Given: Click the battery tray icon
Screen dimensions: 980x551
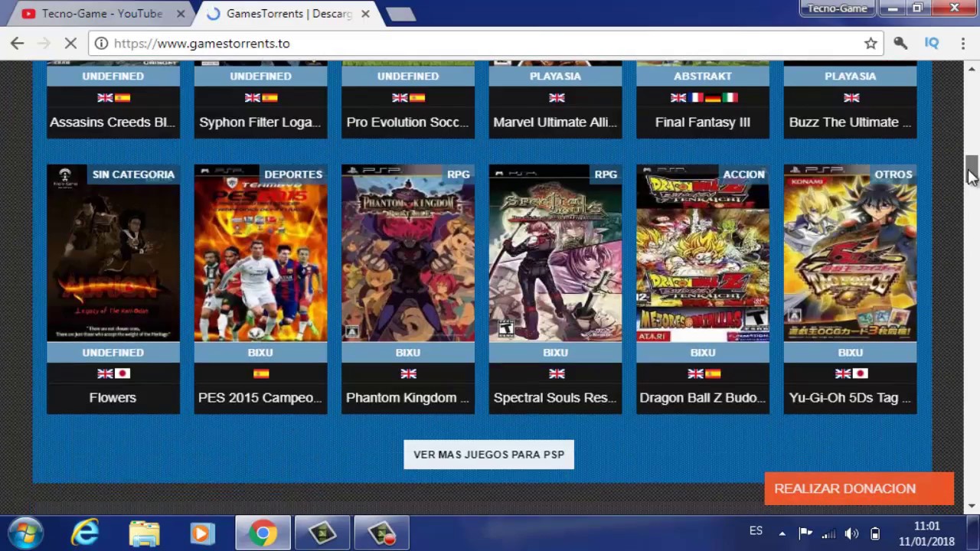Looking at the screenshot, I should pos(874,533).
